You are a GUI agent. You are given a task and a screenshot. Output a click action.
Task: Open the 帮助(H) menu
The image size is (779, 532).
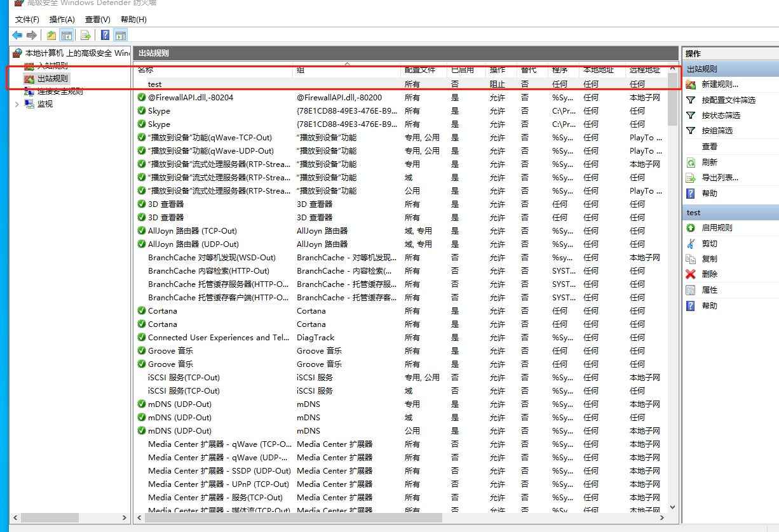point(133,20)
